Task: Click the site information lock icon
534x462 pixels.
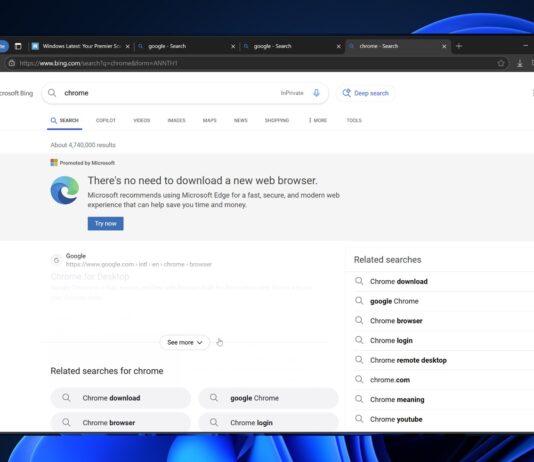Action: [12, 63]
